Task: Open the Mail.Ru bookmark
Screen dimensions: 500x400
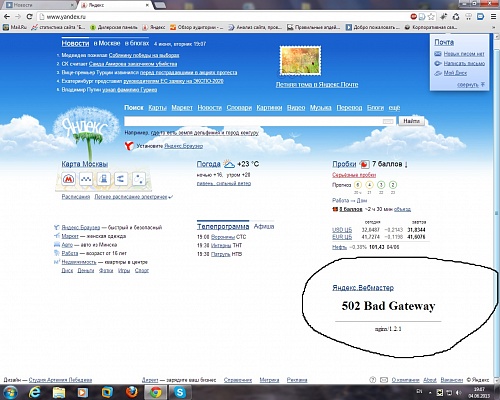Action: point(15,27)
